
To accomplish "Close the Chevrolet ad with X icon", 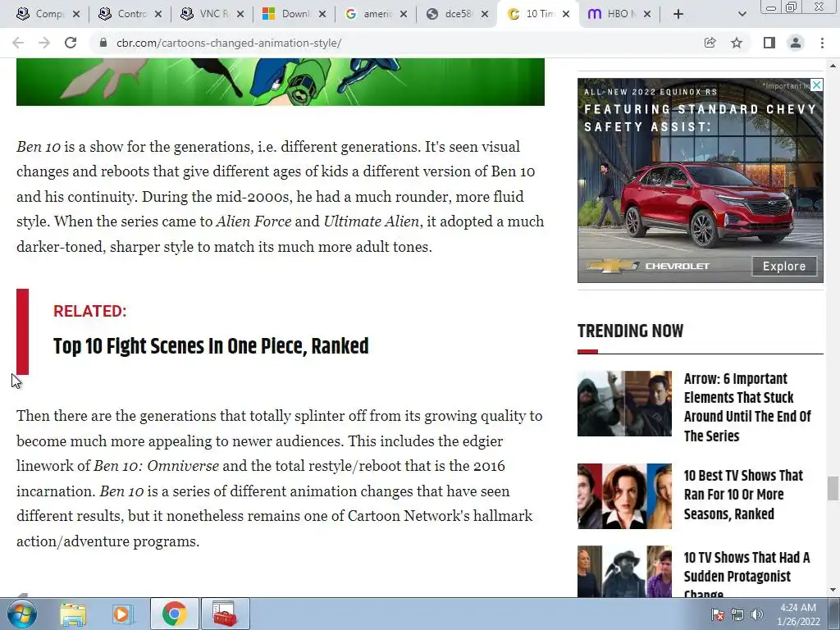I will 816,84.
